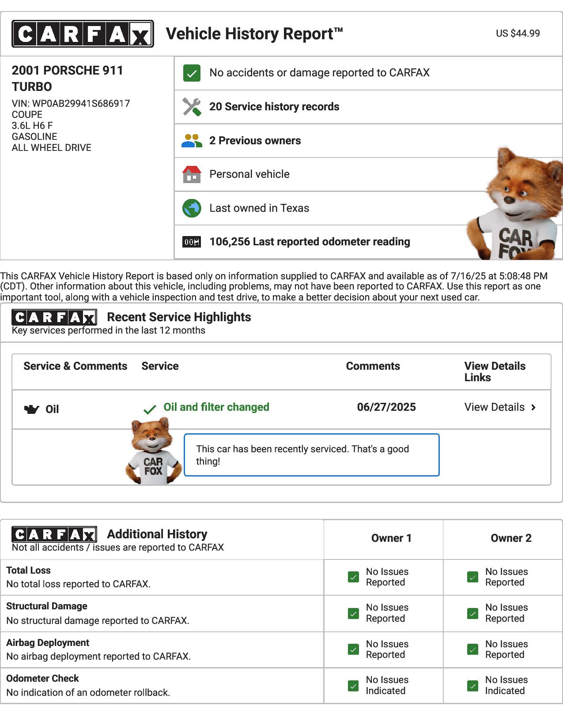
Task: Click the oil can icon in the Oil row
Action: coord(31,409)
